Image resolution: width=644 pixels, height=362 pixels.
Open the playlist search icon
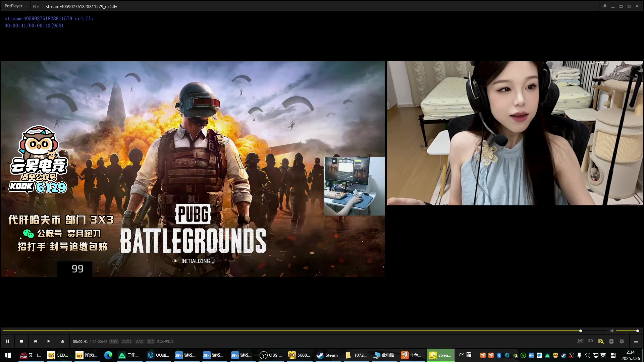(601, 341)
